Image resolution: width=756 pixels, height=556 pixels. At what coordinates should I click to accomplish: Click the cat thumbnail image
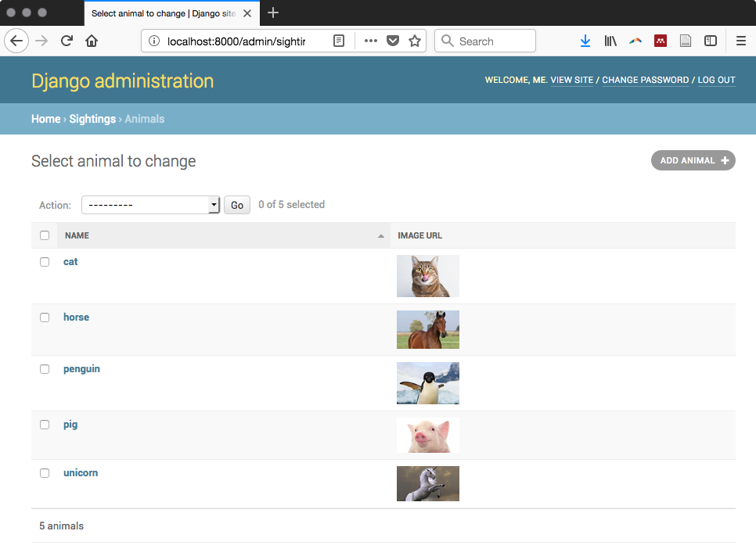pos(427,276)
